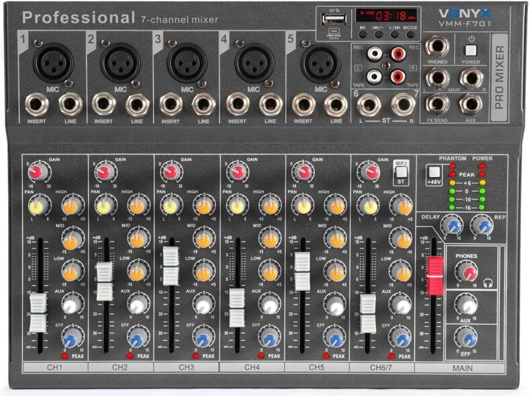Click the CH1 fader cap
The height and width of the screenshot is (396, 532).
click(38, 313)
